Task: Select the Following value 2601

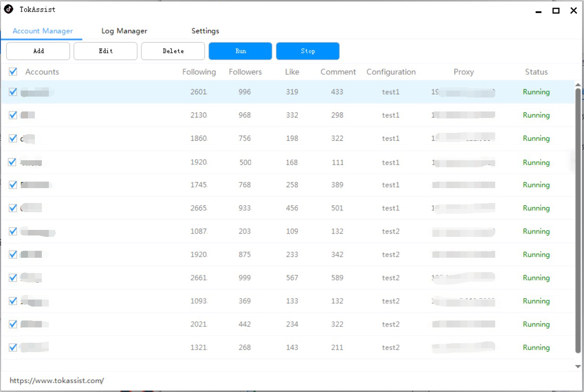Action: coord(199,92)
